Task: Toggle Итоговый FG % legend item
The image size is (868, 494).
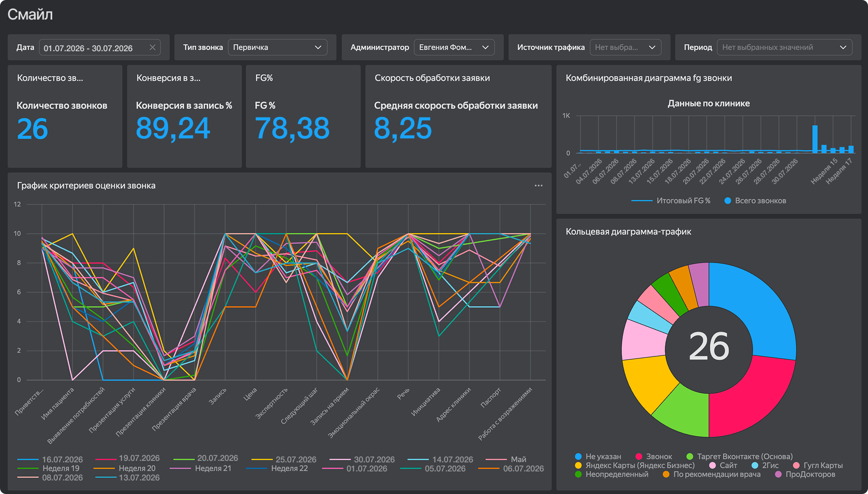Action: point(671,201)
